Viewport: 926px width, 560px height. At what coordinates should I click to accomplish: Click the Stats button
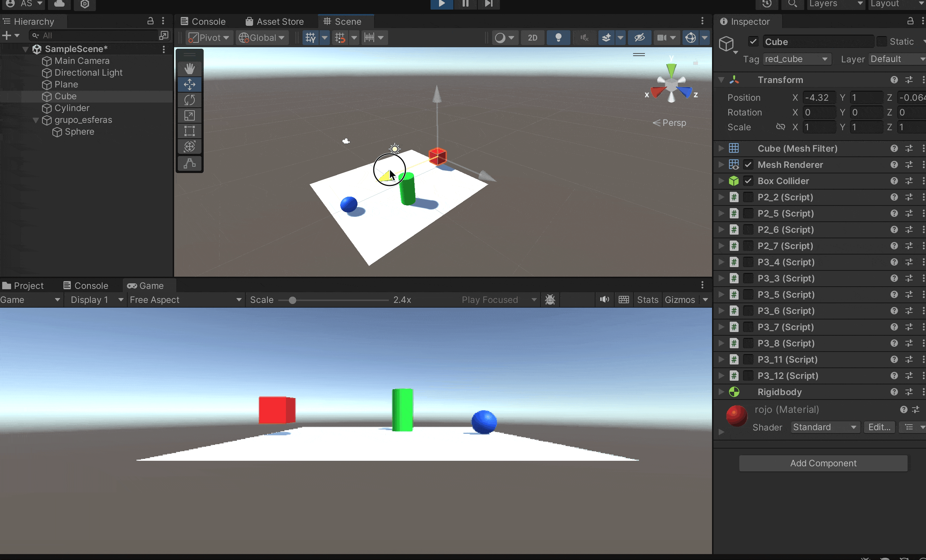(647, 300)
